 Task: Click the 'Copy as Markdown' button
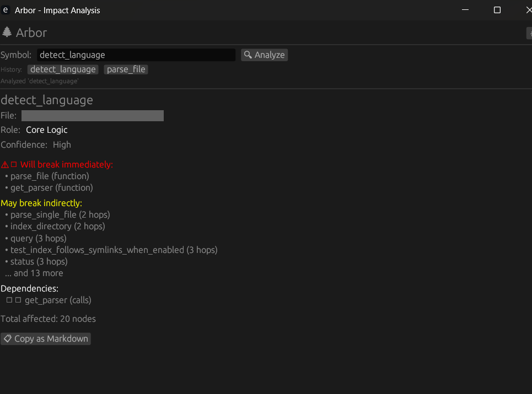(46, 338)
